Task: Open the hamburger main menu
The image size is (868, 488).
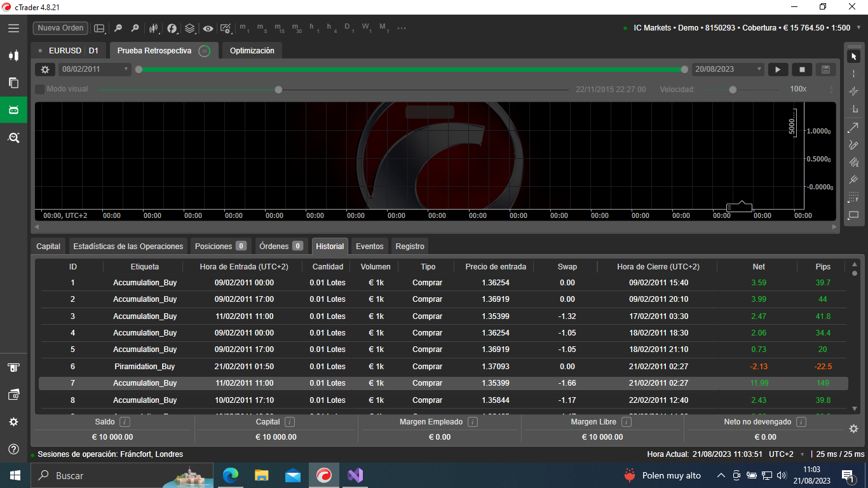Action: [13, 28]
